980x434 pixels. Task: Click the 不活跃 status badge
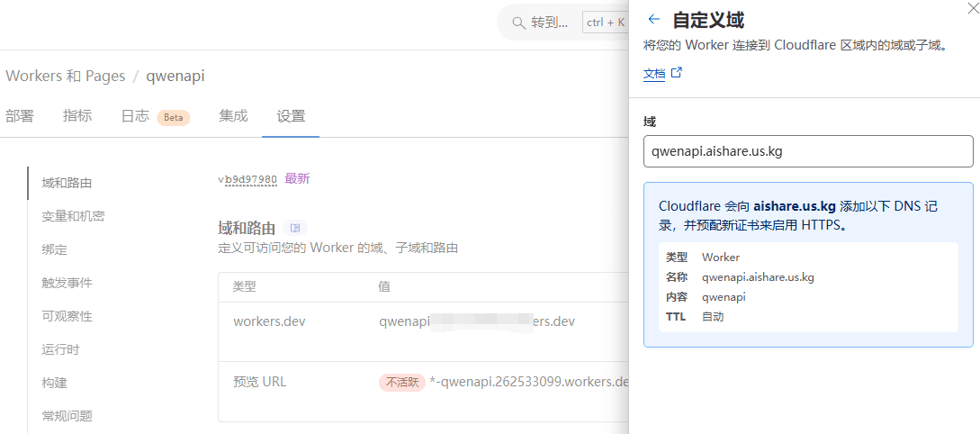[x=402, y=382]
